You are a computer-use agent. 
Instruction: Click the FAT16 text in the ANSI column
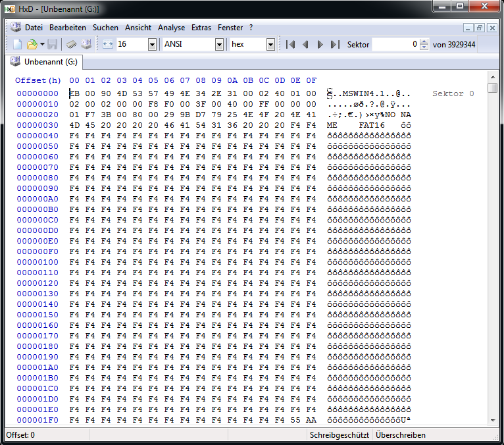tap(372, 125)
